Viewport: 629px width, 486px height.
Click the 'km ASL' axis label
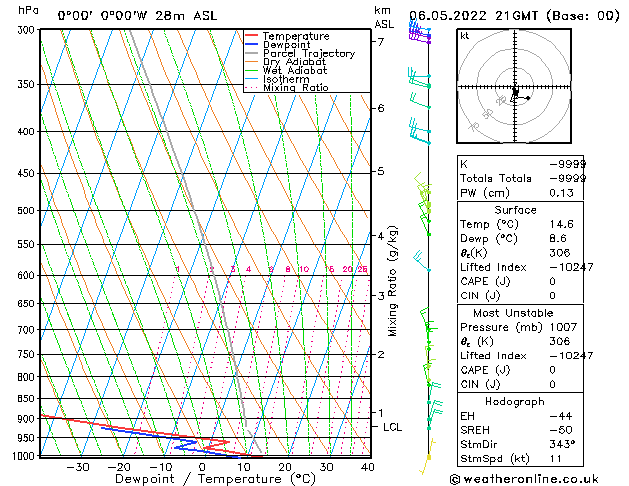383,17
